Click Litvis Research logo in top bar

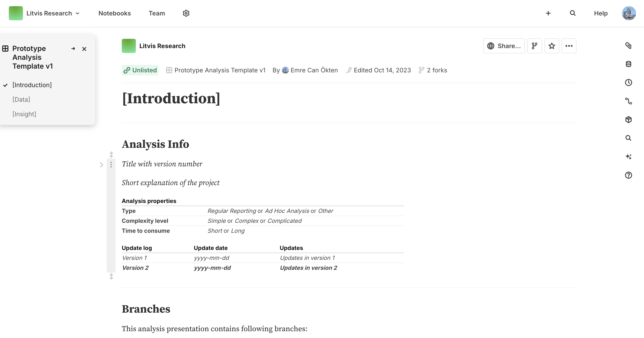(16, 13)
